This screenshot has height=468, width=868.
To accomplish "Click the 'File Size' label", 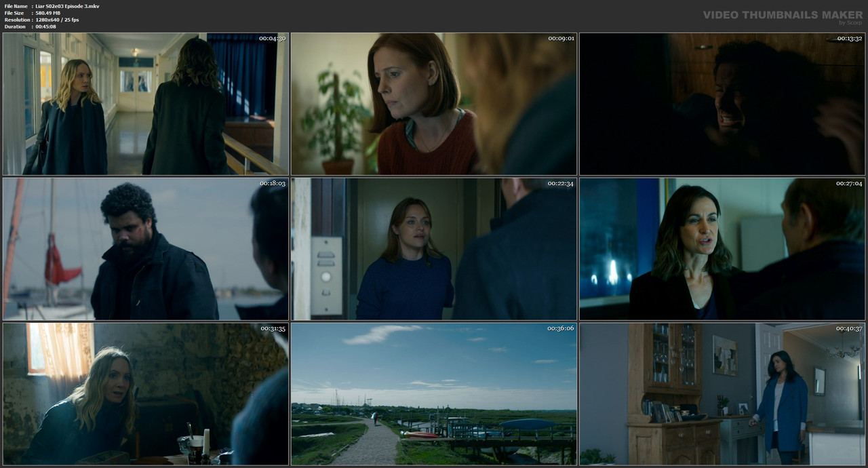I will [x=14, y=13].
